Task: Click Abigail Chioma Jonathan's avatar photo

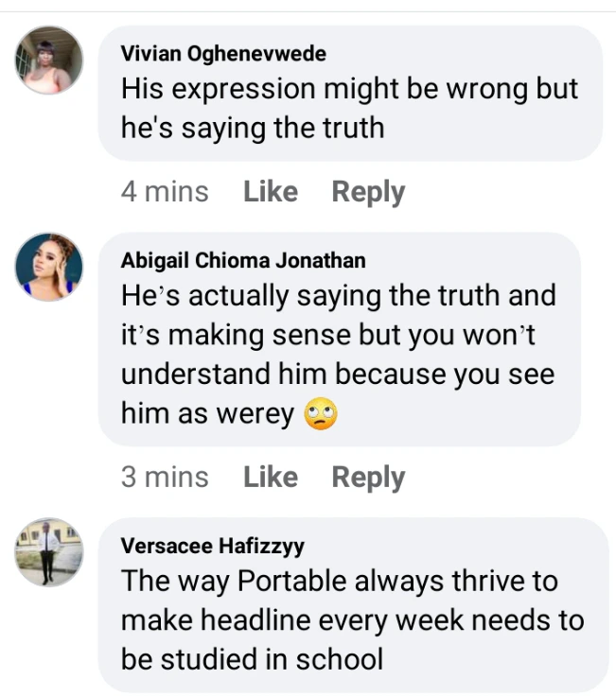Action: pyautogui.click(x=49, y=267)
